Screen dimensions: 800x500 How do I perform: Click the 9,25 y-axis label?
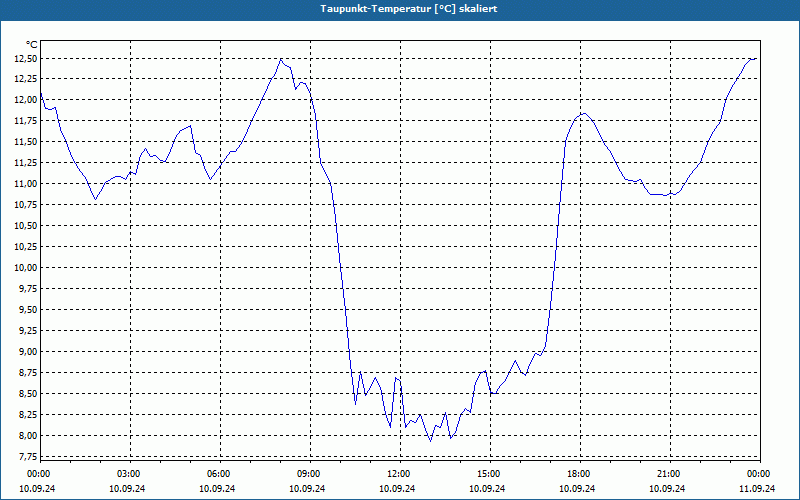point(27,331)
